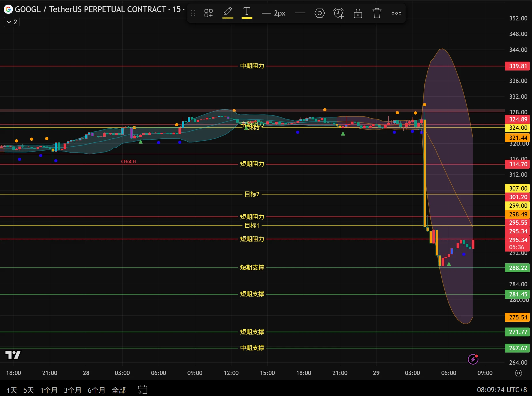
Task: Click the CHoCH marker label
Action: click(x=128, y=161)
